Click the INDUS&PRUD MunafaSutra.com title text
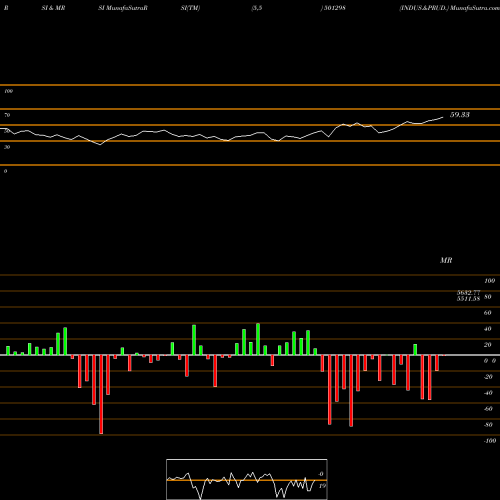 click(449, 8)
